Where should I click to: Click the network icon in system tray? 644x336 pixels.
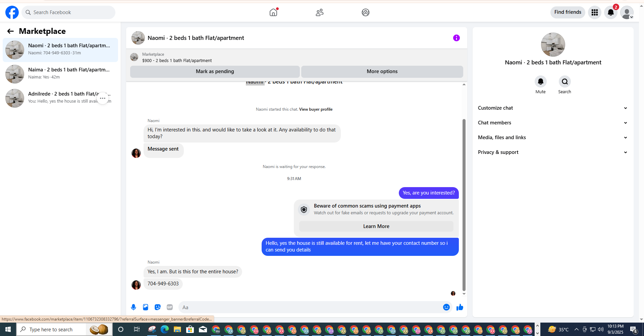coord(593,329)
